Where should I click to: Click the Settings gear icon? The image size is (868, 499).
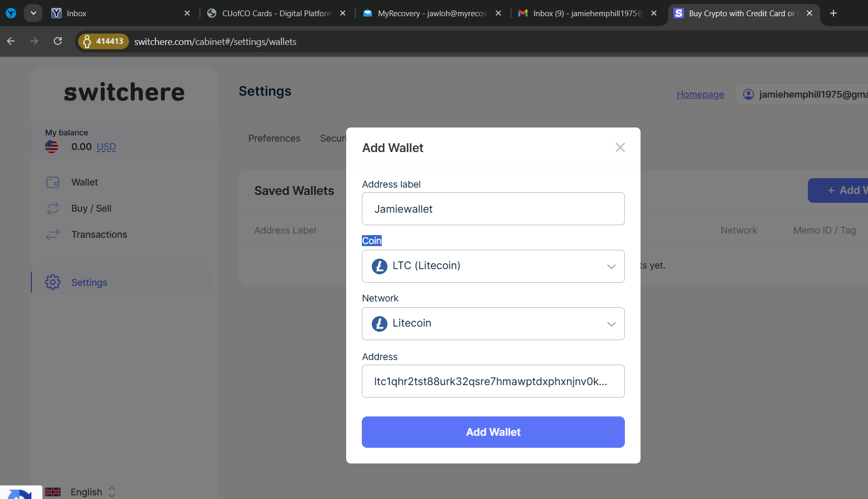pyautogui.click(x=53, y=283)
